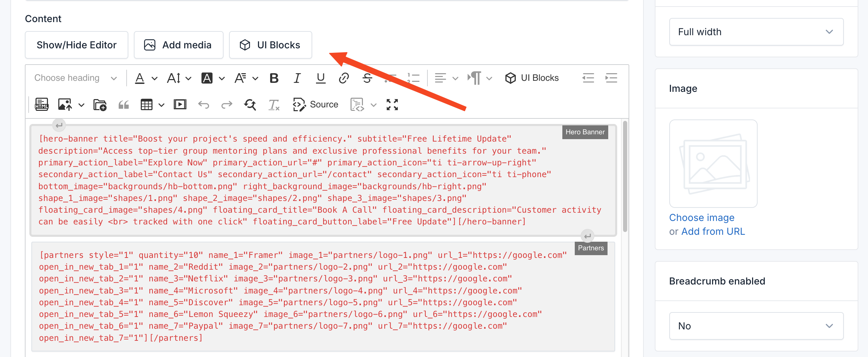Increase indent with the indent icon

click(611, 78)
